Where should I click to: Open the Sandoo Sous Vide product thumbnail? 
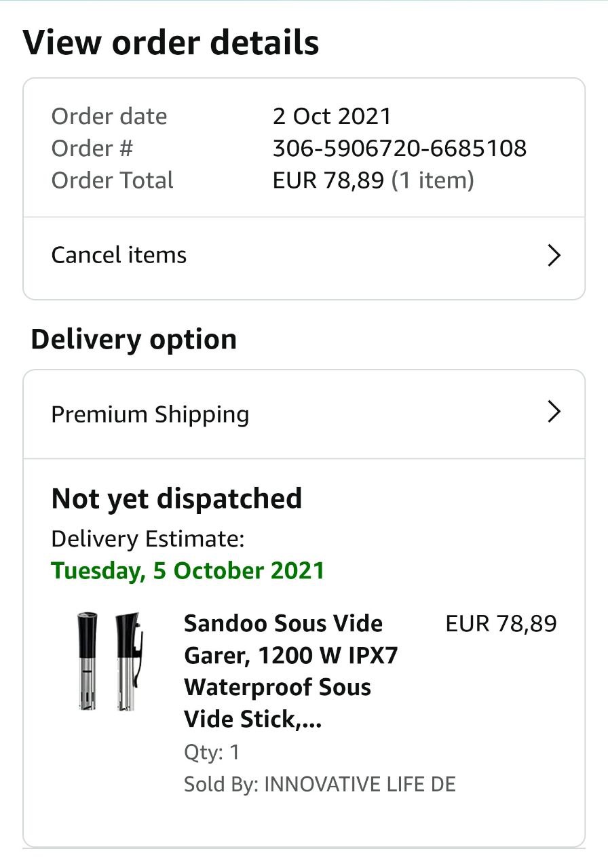[x=109, y=661]
